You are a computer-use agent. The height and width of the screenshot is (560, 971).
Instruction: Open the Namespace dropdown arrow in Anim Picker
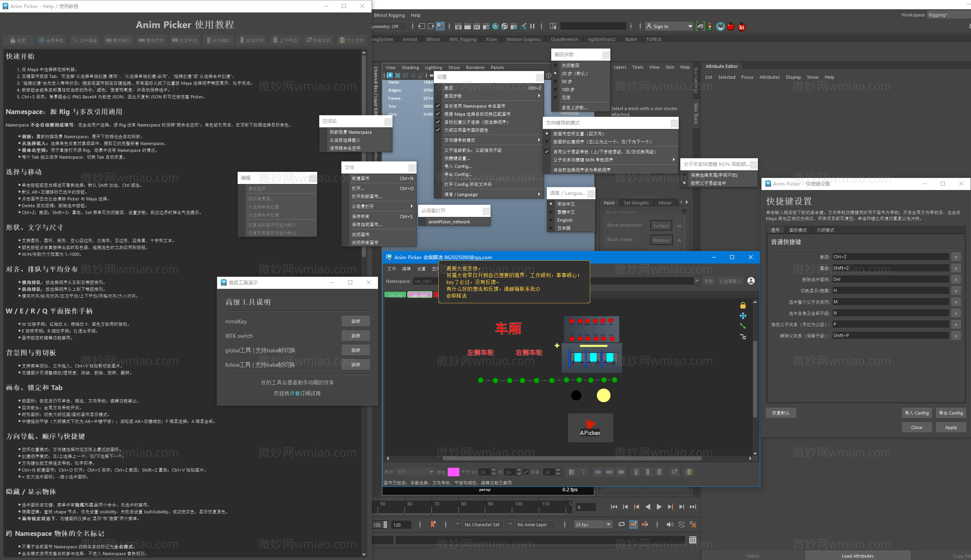point(697,281)
